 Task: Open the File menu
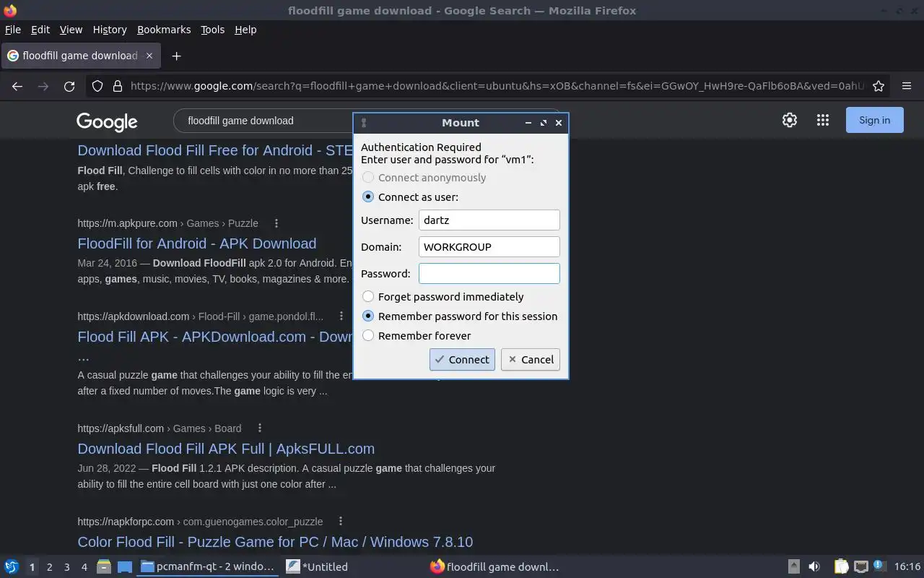[13, 30]
